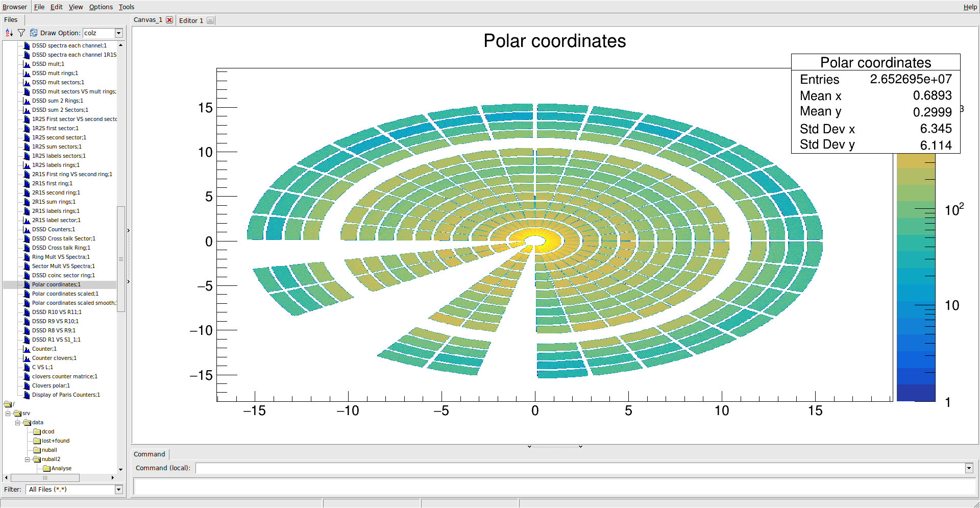
Task: Click the filter funnel icon
Action: [x=21, y=33]
